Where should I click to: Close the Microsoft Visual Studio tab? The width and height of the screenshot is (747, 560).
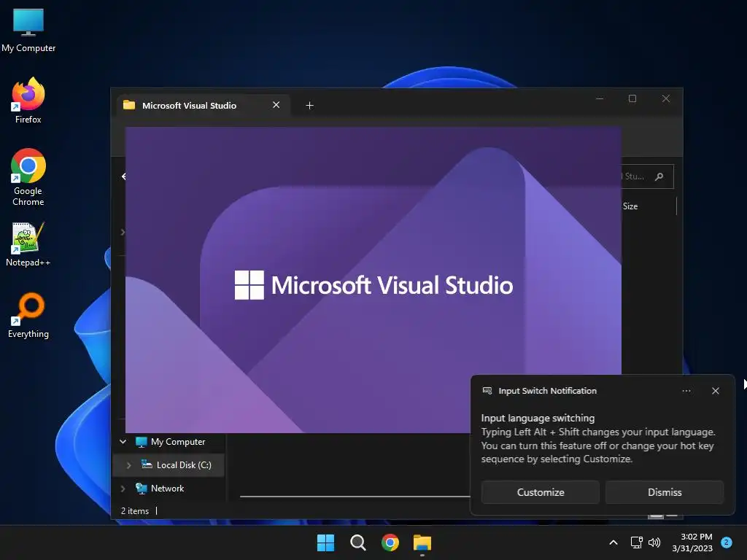[x=276, y=105]
